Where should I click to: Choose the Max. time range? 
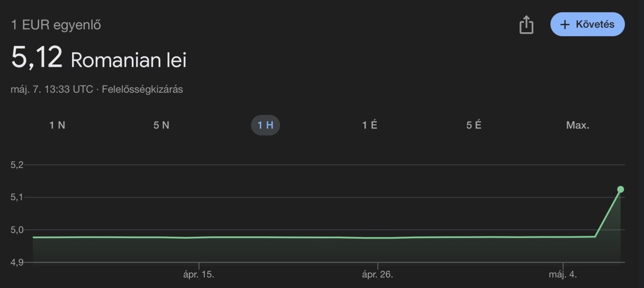tap(578, 125)
